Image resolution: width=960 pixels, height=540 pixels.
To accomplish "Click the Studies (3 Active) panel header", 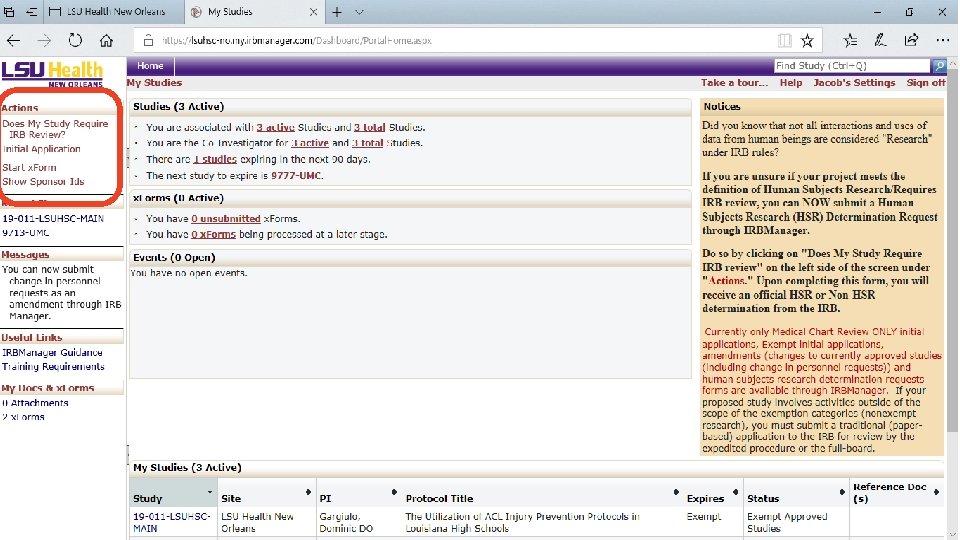I will coord(410,107).
